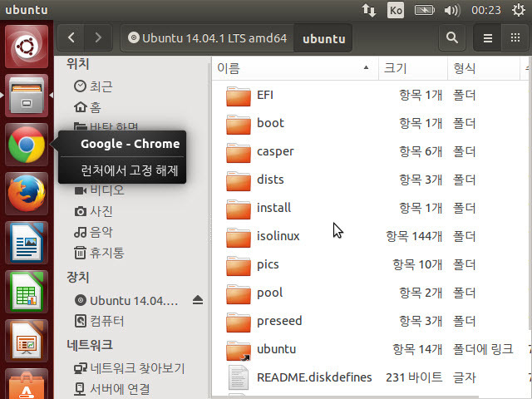The width and height of the screenshot is (532, 399).
Task: Switch to list view mode
Action: click(488, 37)
